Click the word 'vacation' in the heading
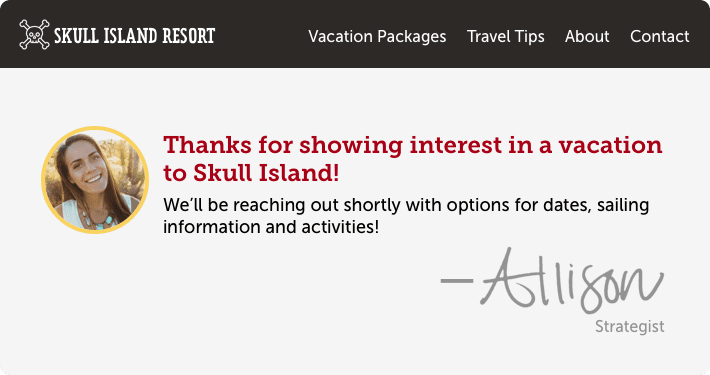Screen dimensions: 710x375 point(610,145)
